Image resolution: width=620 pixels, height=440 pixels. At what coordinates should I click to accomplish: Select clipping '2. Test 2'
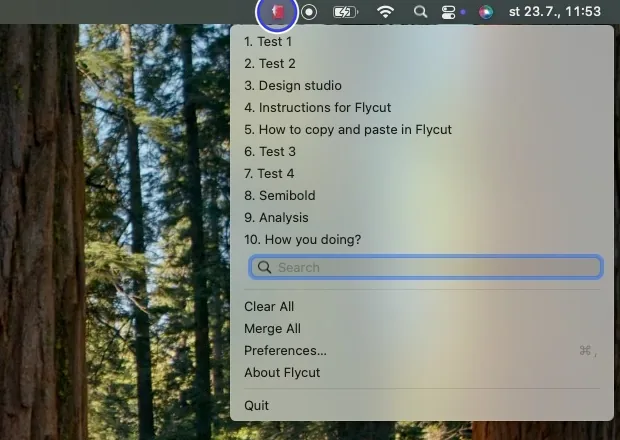click(x=422, y=64)
